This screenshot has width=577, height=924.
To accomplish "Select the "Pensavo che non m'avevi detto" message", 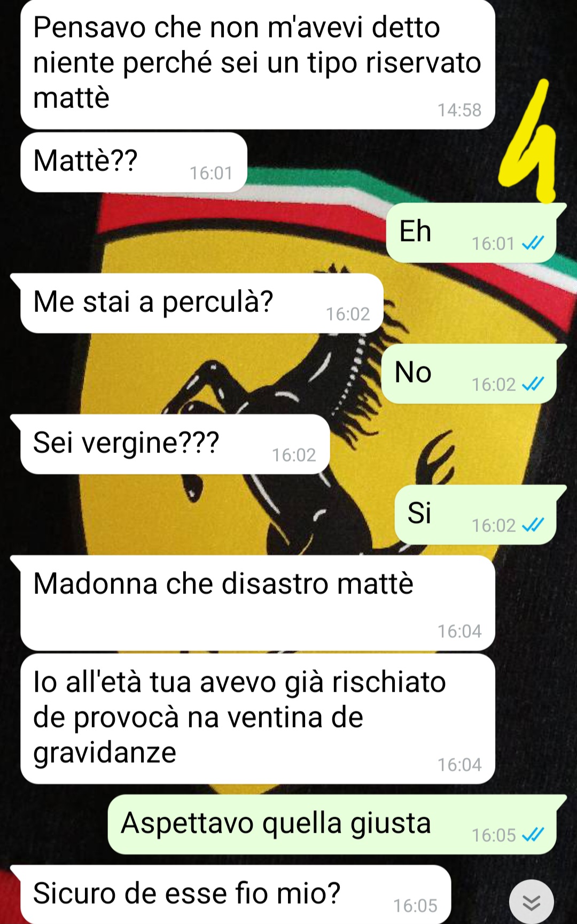I will (x=258, y=64).
